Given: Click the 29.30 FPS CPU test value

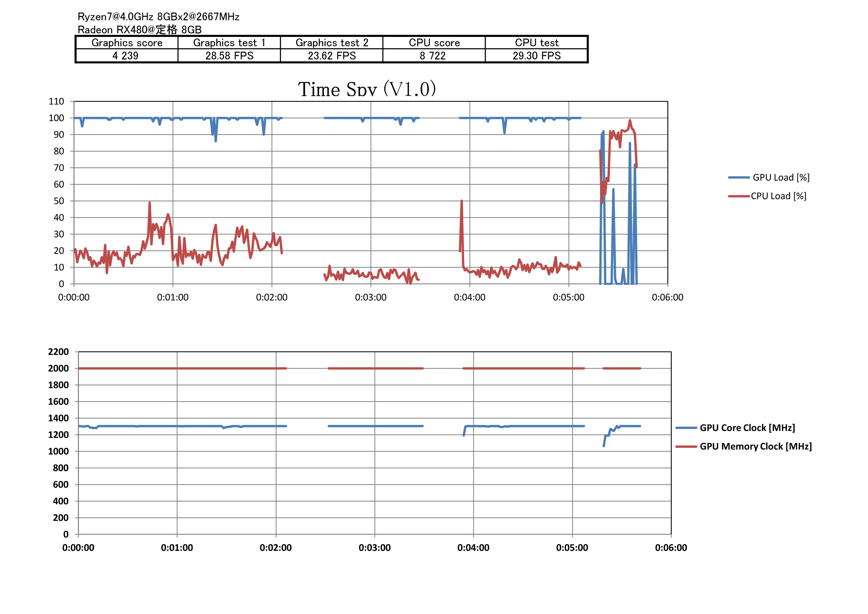Looking at the screenshot, I should click(x=536, y=56).
